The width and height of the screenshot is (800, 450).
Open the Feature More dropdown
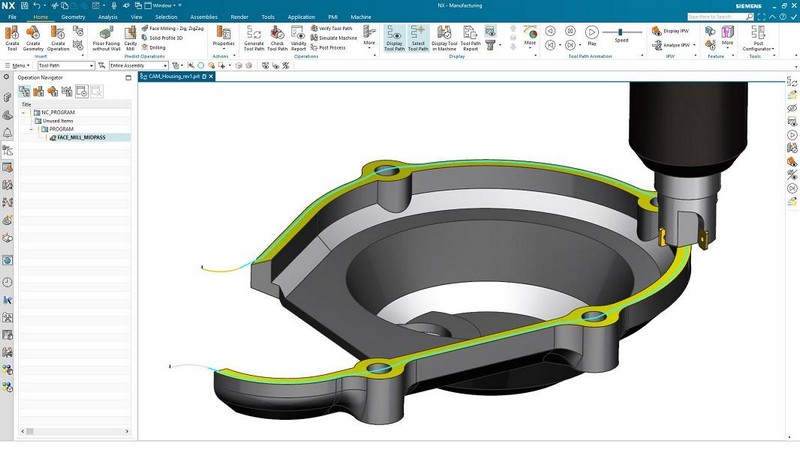[x=727, y=36]
